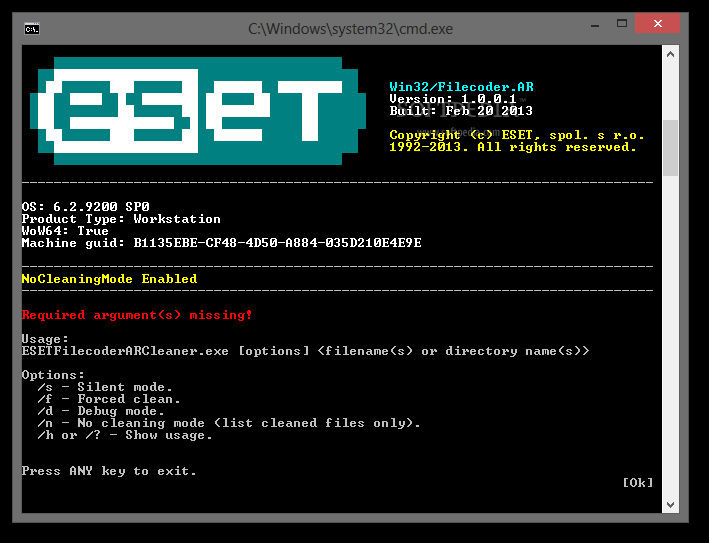Click the vertical scrollbar thumb
Image resolution: width=709 pixels, height=543 pixels.
pos(671,148)
